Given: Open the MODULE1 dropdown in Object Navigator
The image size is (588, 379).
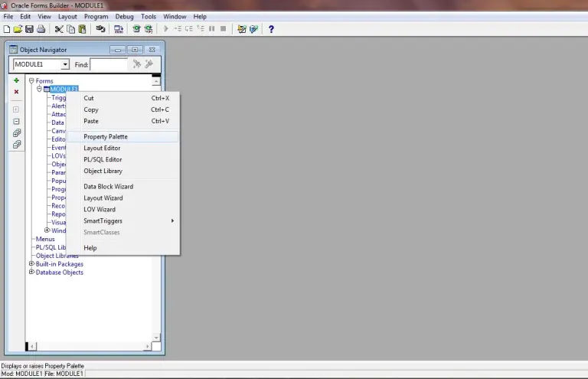Looking at the screenshot, I should point(65,64).
